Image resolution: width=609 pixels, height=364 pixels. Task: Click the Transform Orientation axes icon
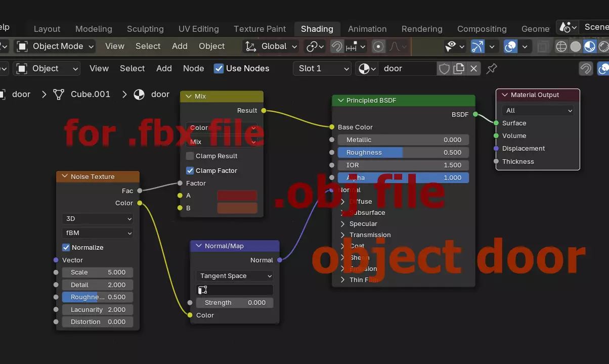point(250,47)
